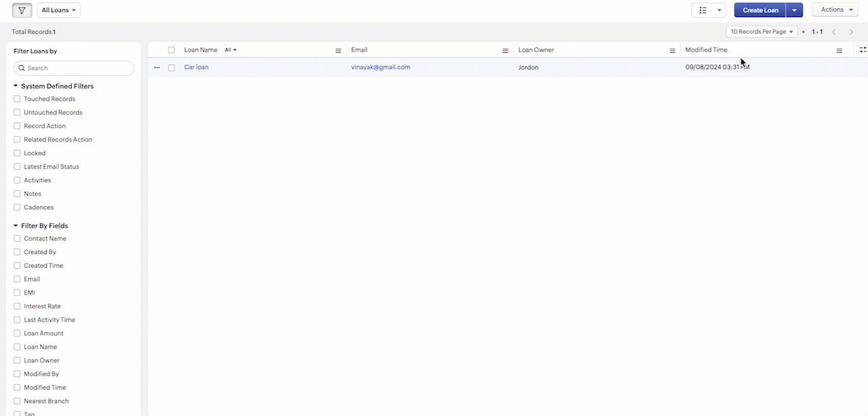
Task: Enable the Cadences filter checkbox
Action: tap(18, 207)
